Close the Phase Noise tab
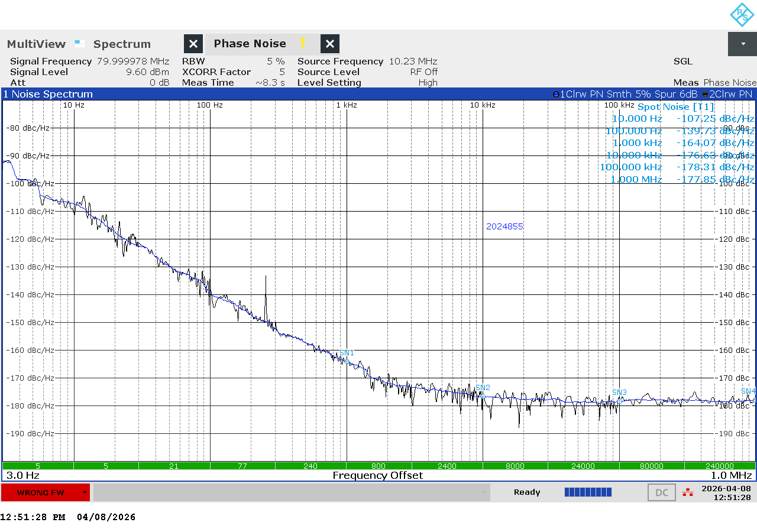757x532 pixels. [330, 44]
